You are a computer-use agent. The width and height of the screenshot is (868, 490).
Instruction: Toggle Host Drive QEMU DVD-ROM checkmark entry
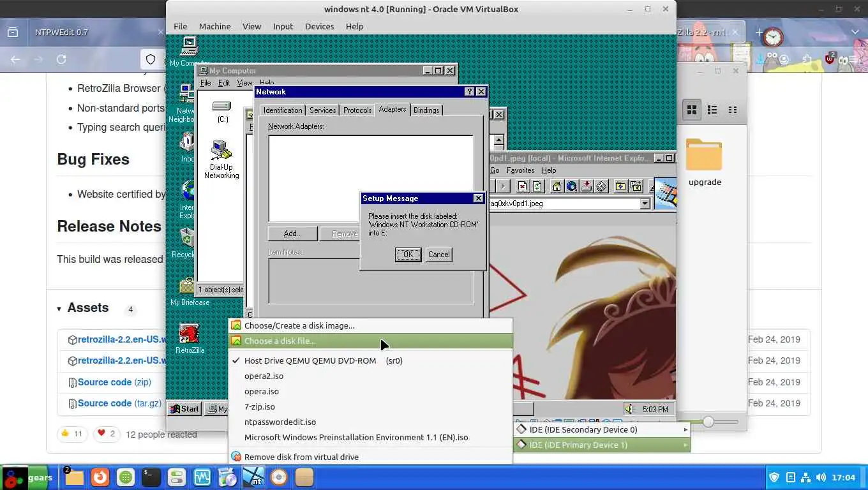click(370, 360)
